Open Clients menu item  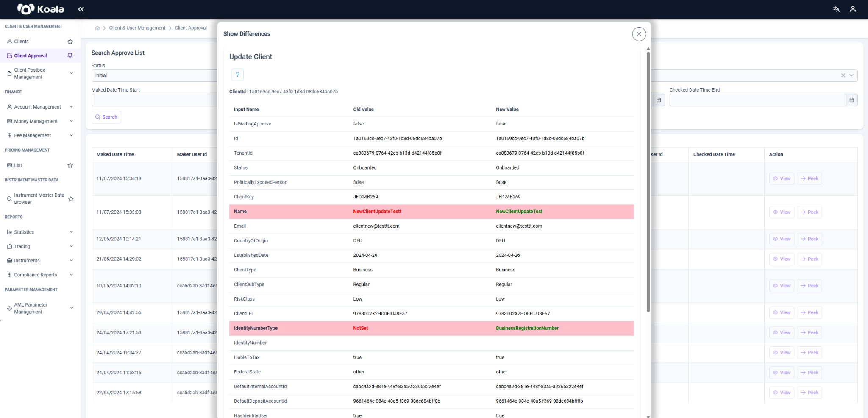click(21, 42)
